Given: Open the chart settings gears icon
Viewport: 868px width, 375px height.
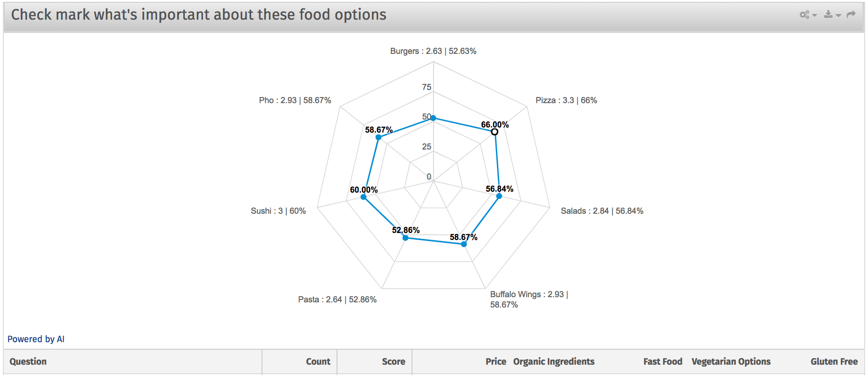Looking at the screenshot, I should pyautogui.click(x=804, y=15).
